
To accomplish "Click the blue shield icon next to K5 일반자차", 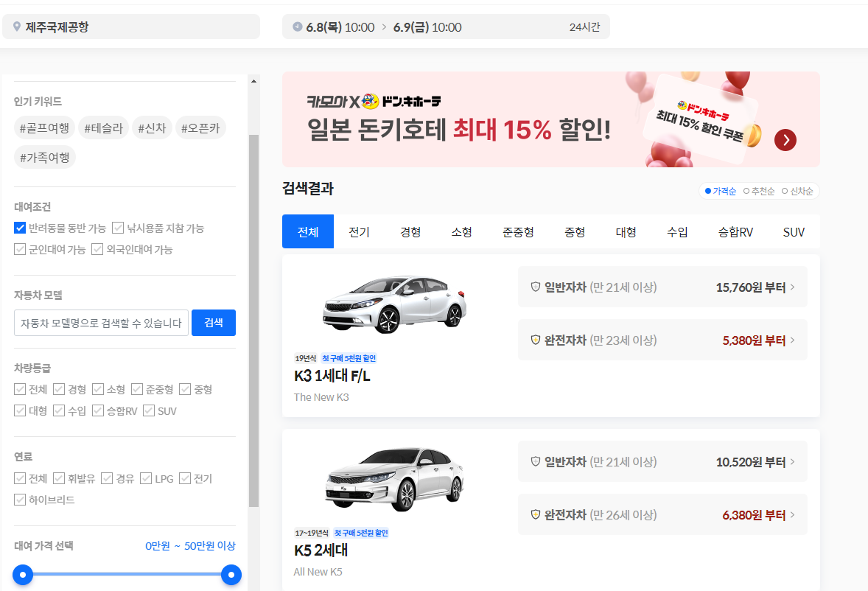I will click(x=534, y=461).
